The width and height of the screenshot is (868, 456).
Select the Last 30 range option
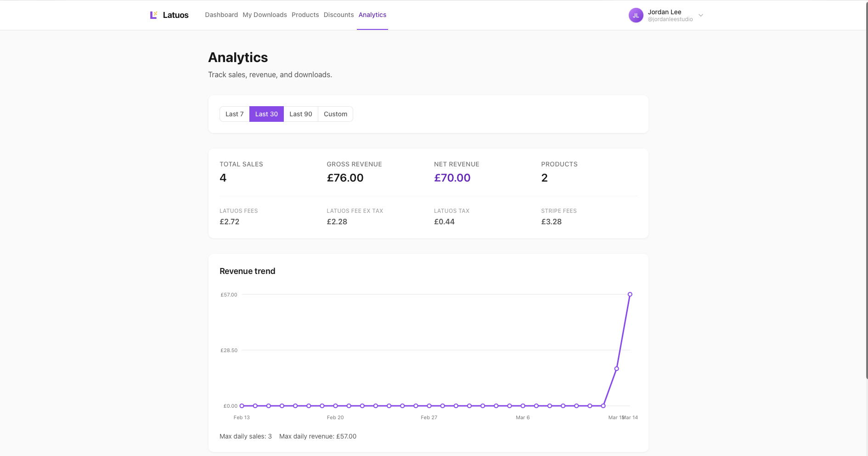(266, 114)
